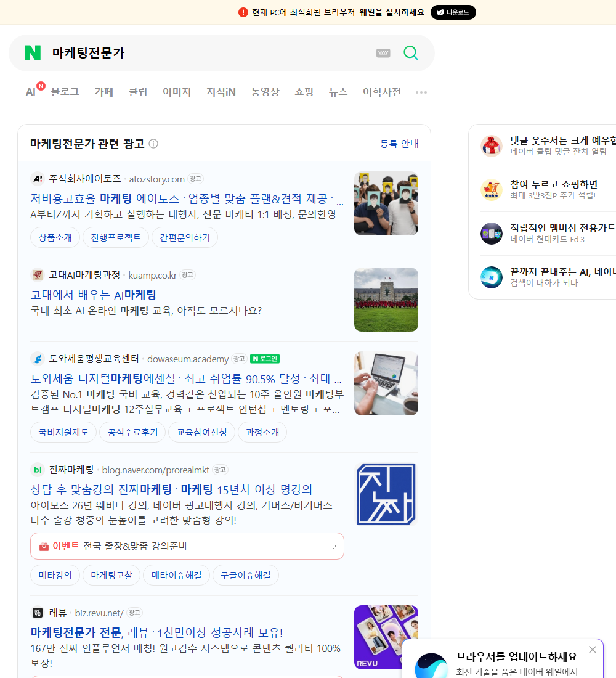Expand the 이벤트 전국 출장&맞춤 강의준비 arrow
This screenshot has width=616, height=678.
[x=334, y=546]
